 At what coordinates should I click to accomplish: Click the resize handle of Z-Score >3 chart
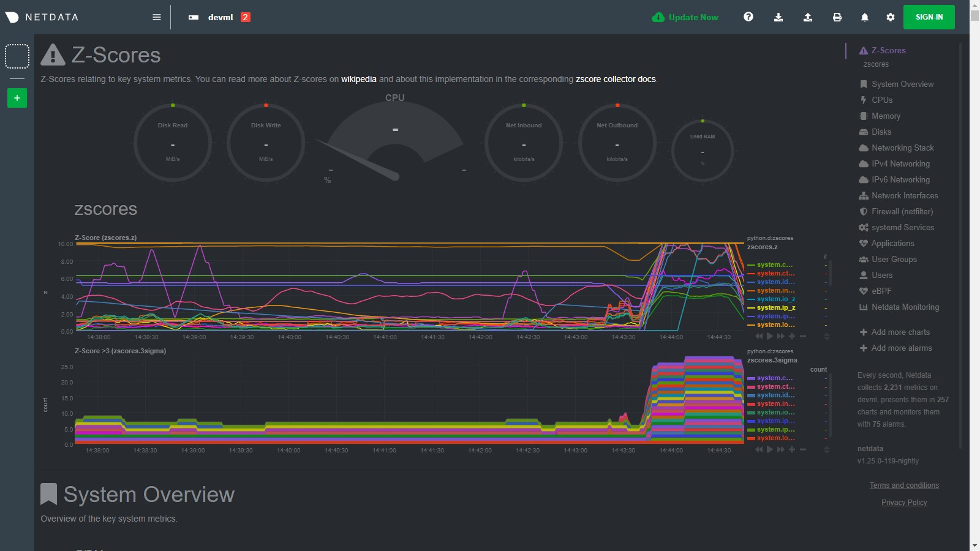pos(826,449)
